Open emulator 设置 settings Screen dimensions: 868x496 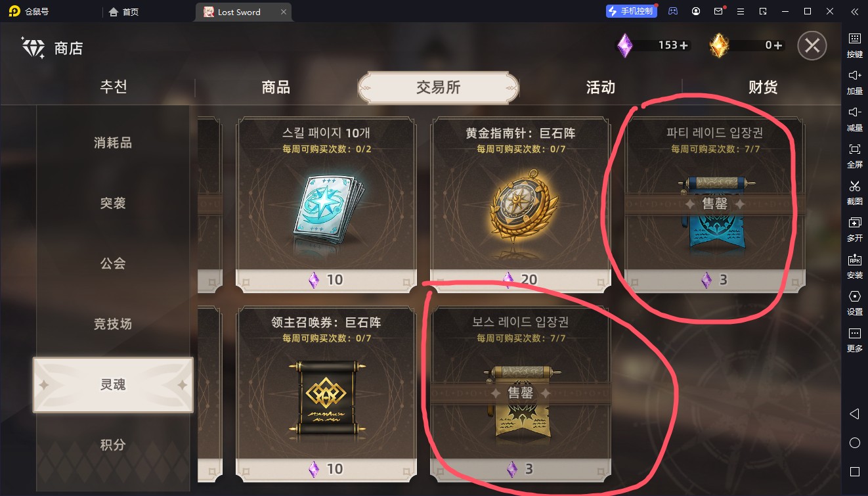click(854, 302)
